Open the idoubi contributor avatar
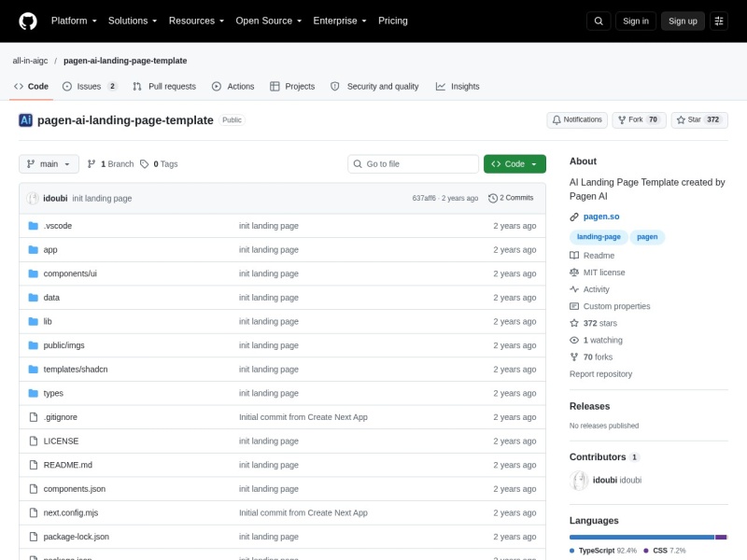The width and height of the screenshot is (747, 560). 579,480
